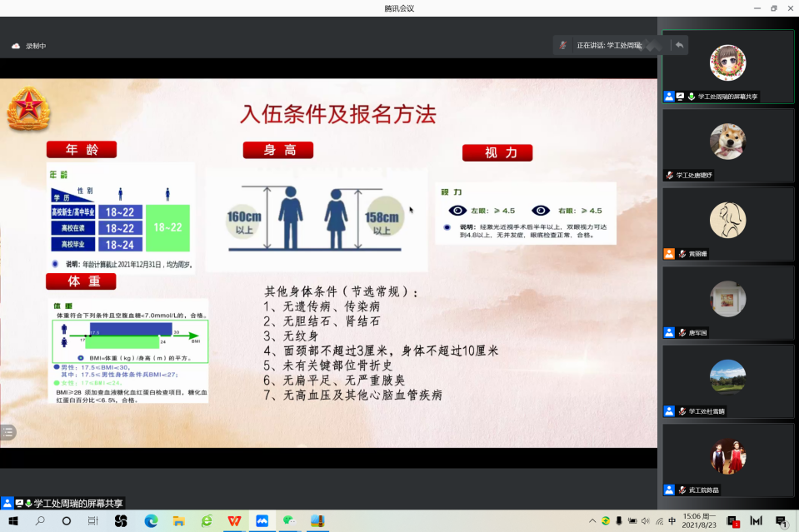Click the 学工处周瑞的屏幕共享 label at bottom left
The height and width of the screenshot is (532, 799).
[77, 504]
